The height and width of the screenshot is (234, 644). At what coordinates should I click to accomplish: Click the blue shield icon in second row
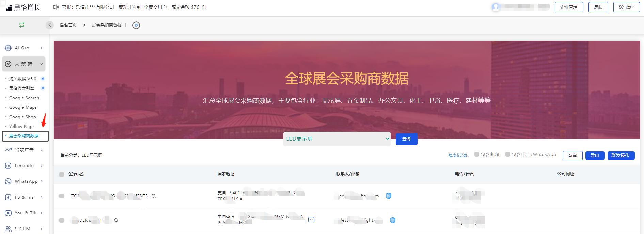click(x=393, y=220)
